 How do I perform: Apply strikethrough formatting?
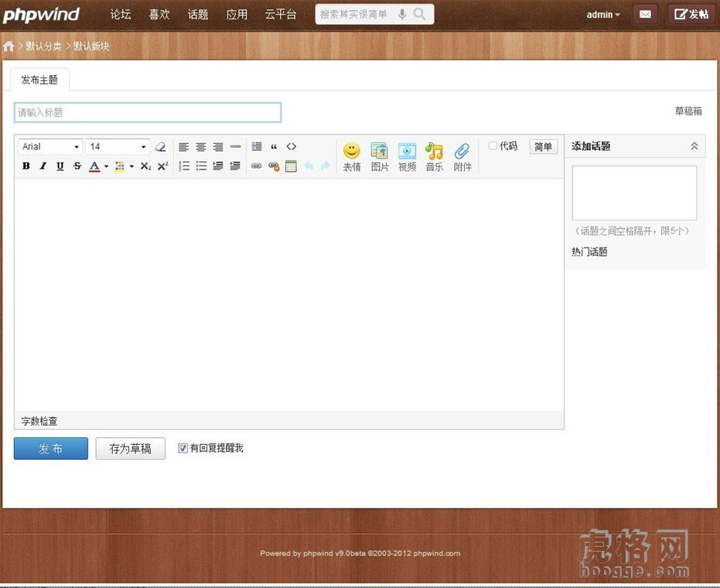[x=77, y=166]
